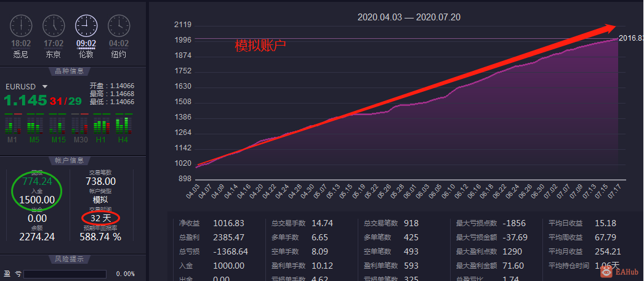
Task: Click the 盈亏 risk progress bar
Action: click(65, 274)
